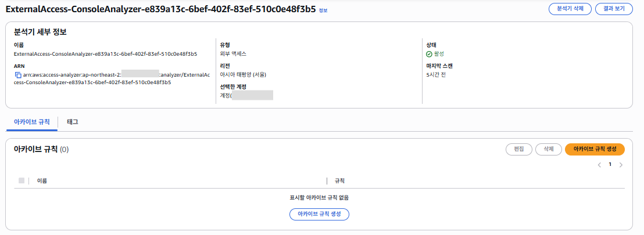Switch to the 태그 tab
644x235 pixels.
click(x=72, y=122)
